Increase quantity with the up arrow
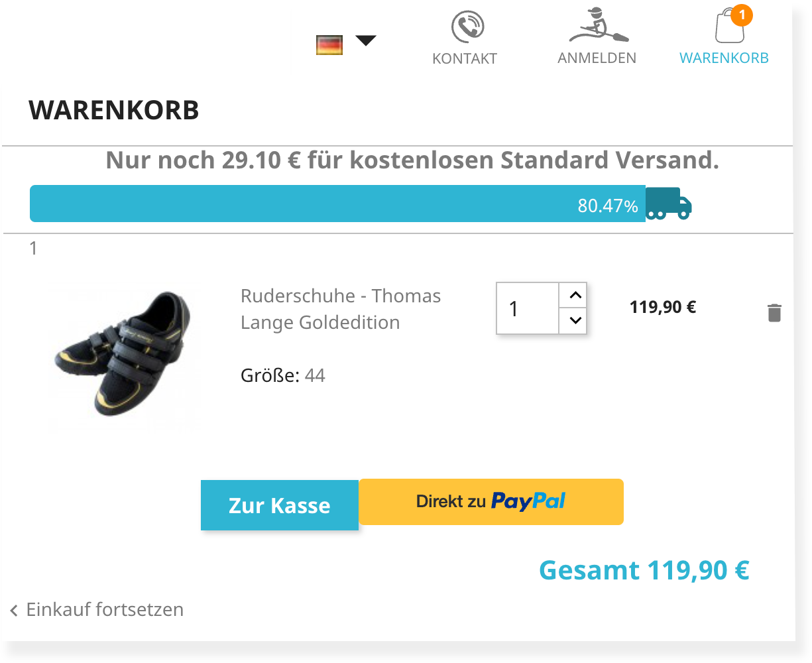Image resolution: width=812 pixels, height=663 pixels. point(575,295)
